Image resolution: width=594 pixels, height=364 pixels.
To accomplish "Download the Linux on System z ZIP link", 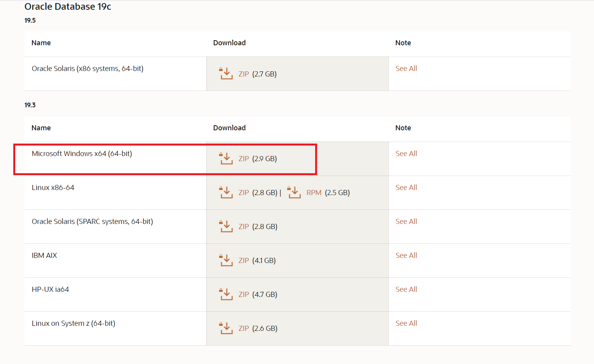I will (244, 328).
